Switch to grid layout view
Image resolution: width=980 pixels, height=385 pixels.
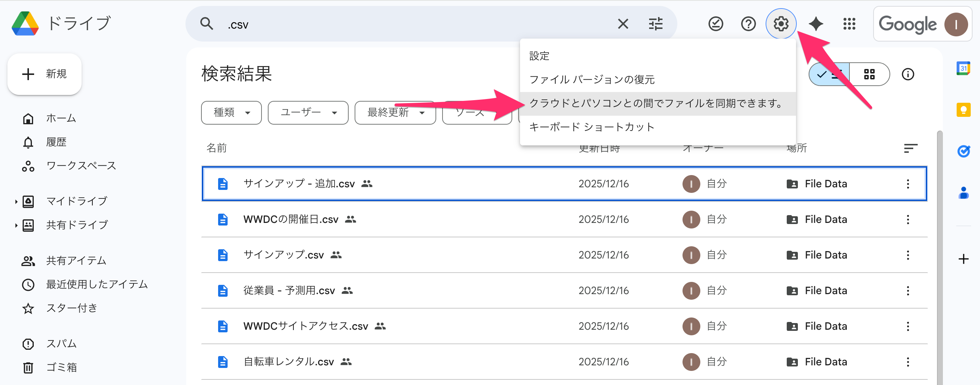pyautogui.click(x=869, y=74)
